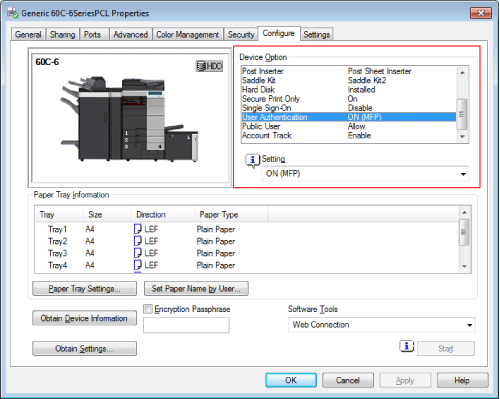Select Secure Print Only option row

(x=349, y=99)
